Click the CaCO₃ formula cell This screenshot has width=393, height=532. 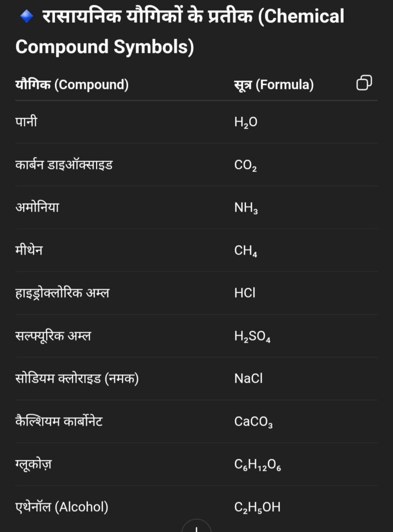tap(253, 422)
